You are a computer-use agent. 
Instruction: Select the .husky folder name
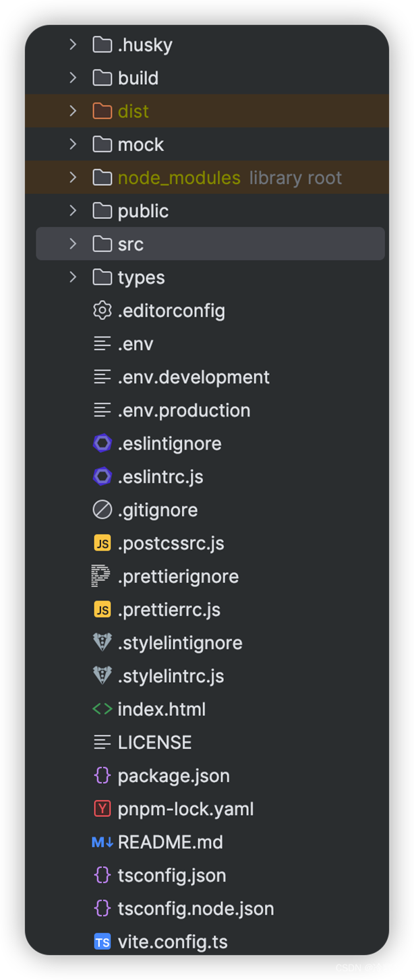click(x=145, y=45)
